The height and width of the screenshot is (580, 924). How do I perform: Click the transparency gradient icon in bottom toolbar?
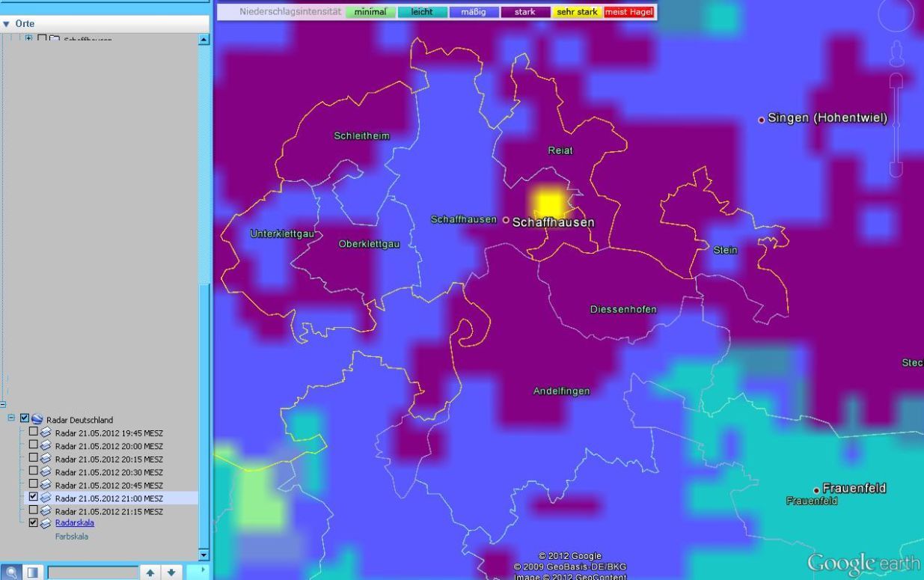coord(33,573)
